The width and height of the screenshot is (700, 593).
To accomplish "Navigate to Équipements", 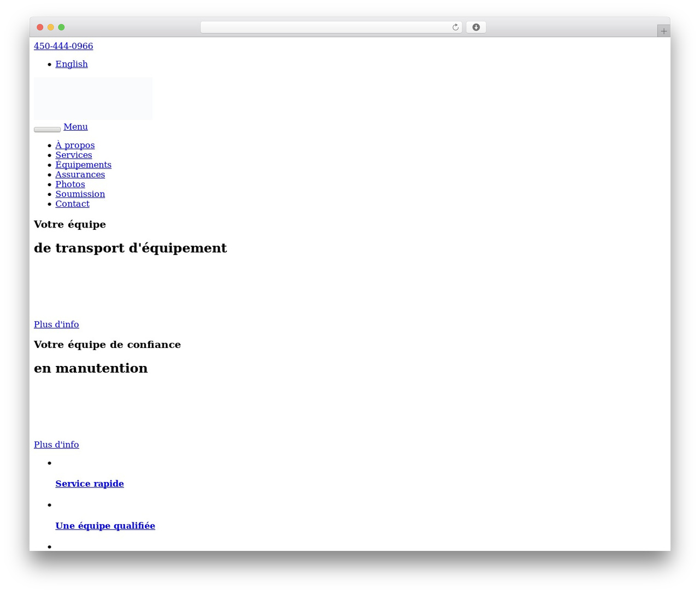I will [83, 165].
